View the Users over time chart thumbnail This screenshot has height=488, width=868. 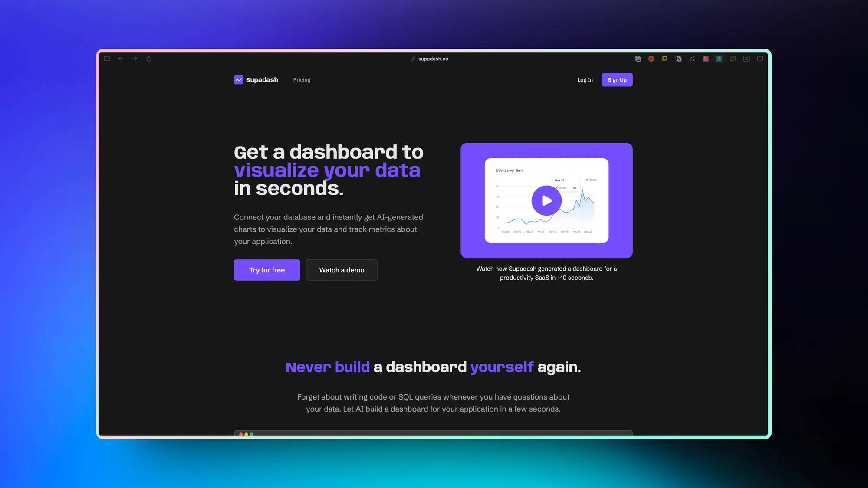tap(547, 200)
